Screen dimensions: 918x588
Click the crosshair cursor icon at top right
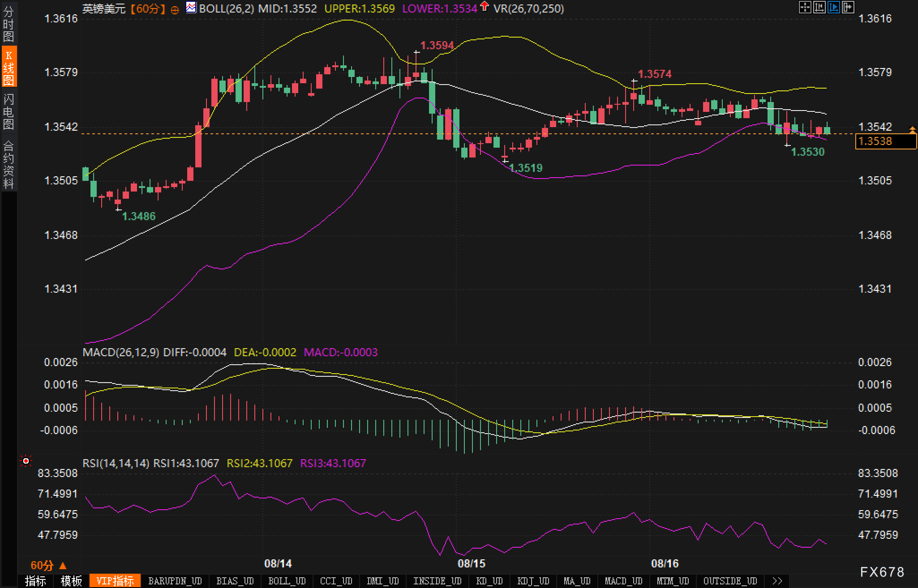tap(805, 7)
